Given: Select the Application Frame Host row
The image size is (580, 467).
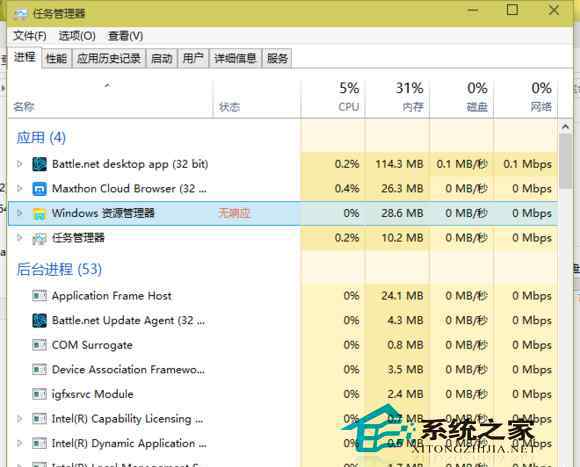Looking at the screenshot, I should click(283, 296).
